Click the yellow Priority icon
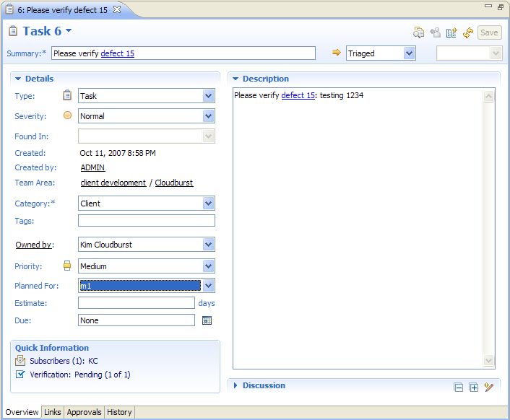Image resolution: width=510 pixels, height=420 pixels. pos(67,266)
